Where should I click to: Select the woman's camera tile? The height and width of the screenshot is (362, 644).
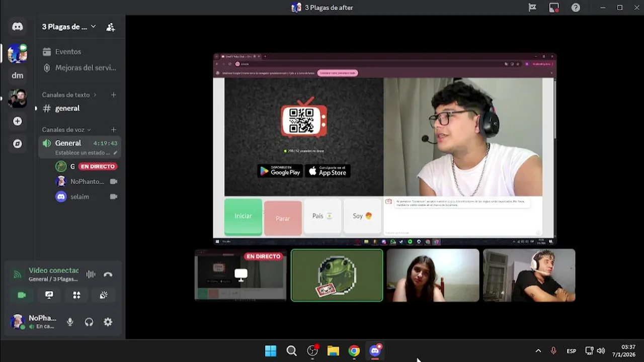433,275
